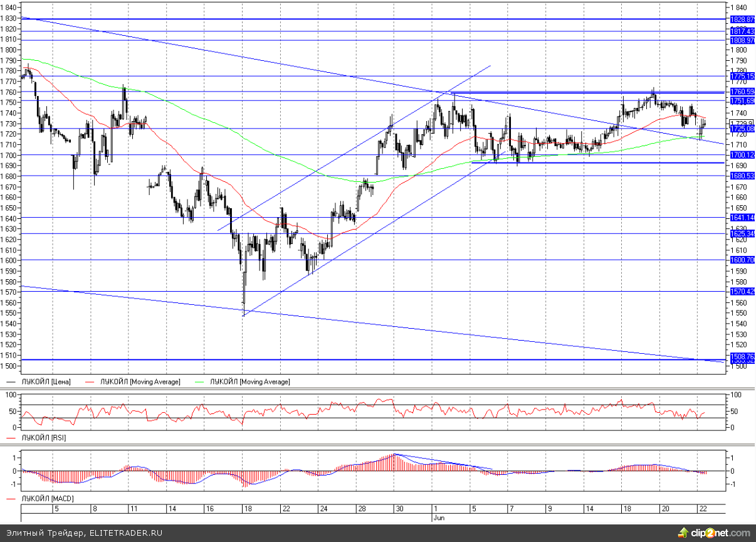Select the 1760.59 resistance level tag
Screen dimensions: 756x542
[x=742, y=92]
